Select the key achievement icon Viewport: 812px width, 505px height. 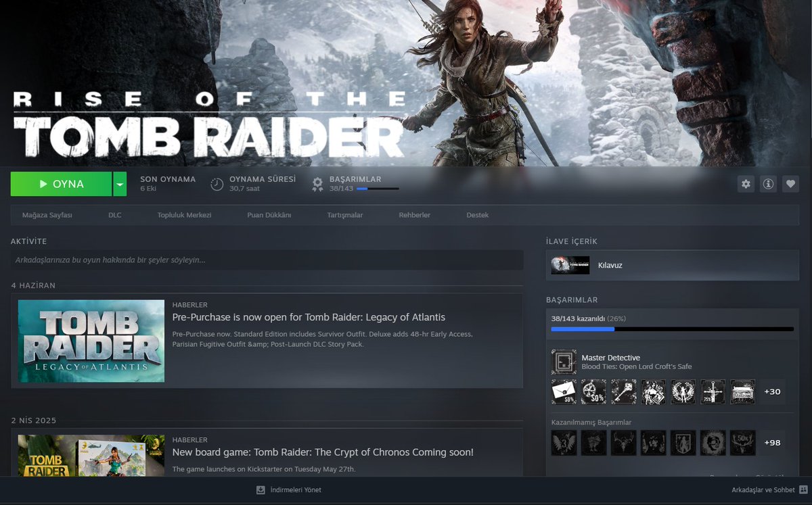(623, 391)
